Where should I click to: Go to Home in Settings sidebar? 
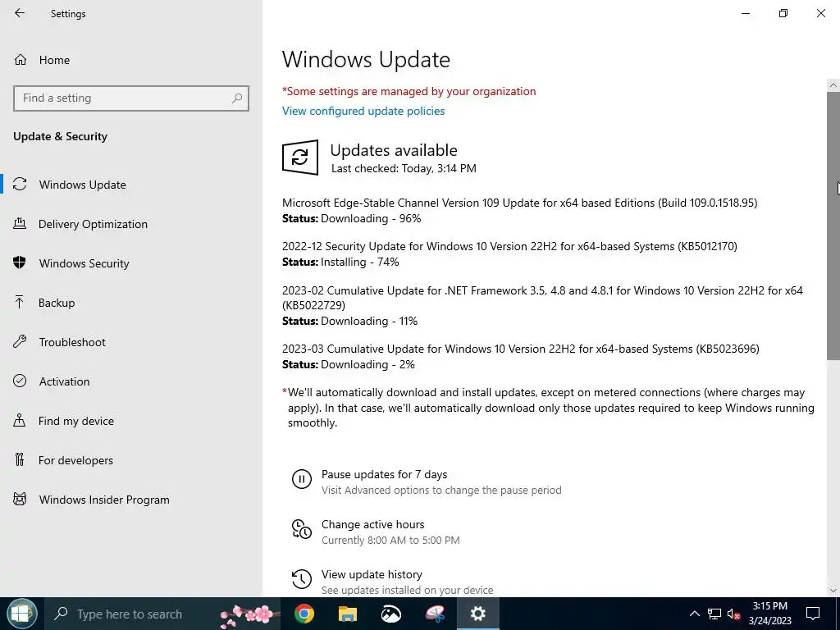[54, 60]
